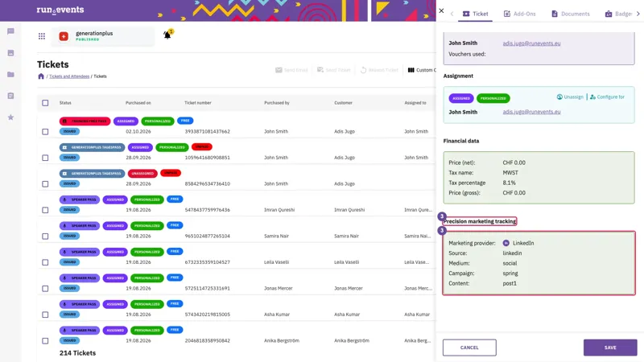The height and width of the screenshot is (362, 644).
Task: Open the generationplus event selector
Action: [103, 36]
